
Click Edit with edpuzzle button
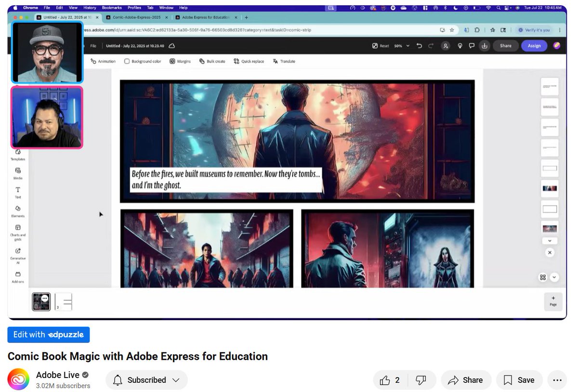click(49, 335)
